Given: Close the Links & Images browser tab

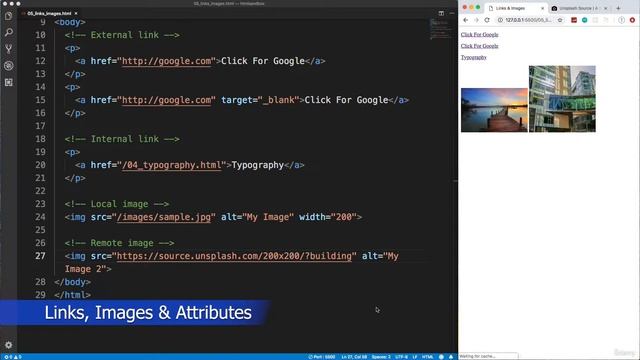Looking at the screenshot, I should (x=542, y=8).
